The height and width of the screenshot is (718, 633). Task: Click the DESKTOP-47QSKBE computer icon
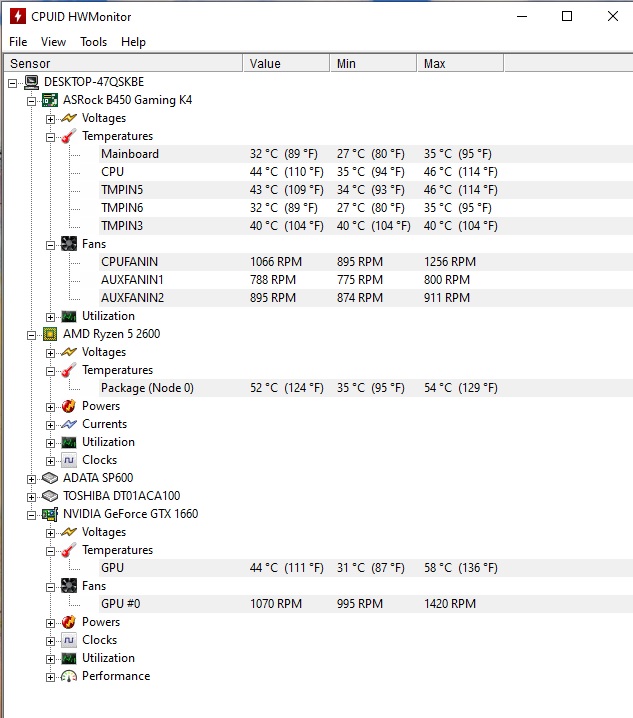[32, 82]
